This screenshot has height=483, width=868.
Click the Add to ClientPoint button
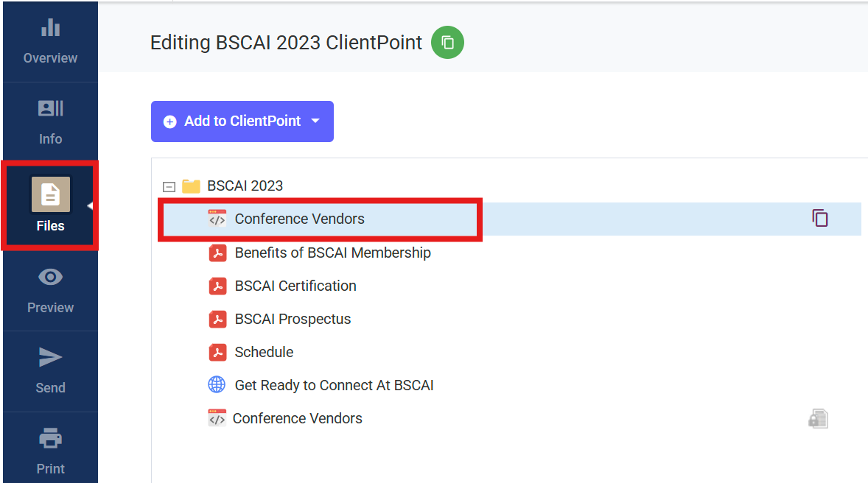[242, 121]
